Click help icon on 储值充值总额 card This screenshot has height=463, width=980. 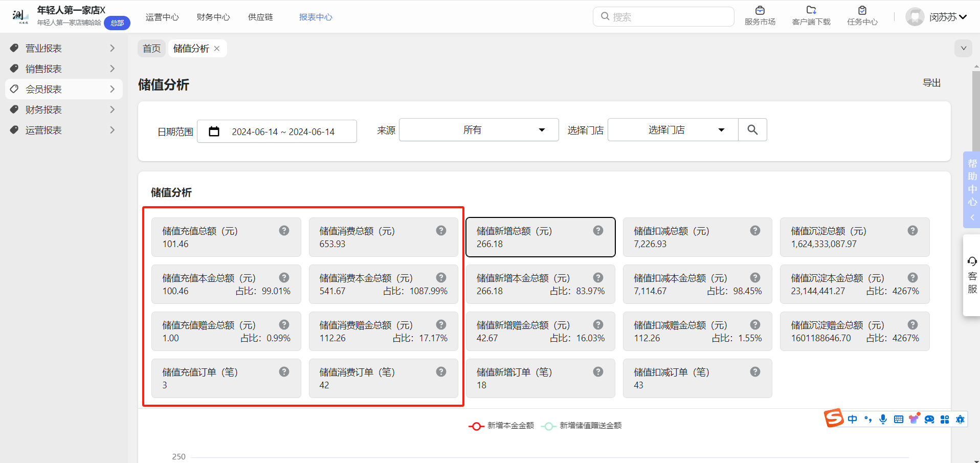click(284, 231)
